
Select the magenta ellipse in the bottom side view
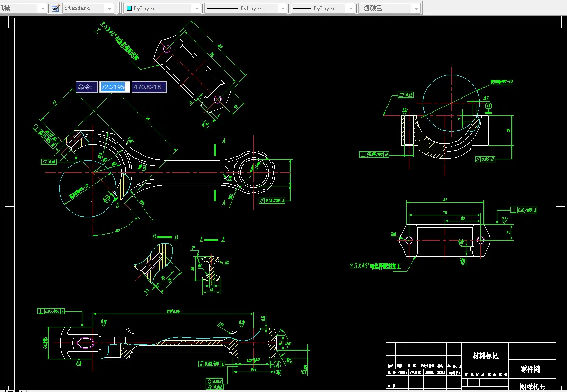[x=86, y=343]
